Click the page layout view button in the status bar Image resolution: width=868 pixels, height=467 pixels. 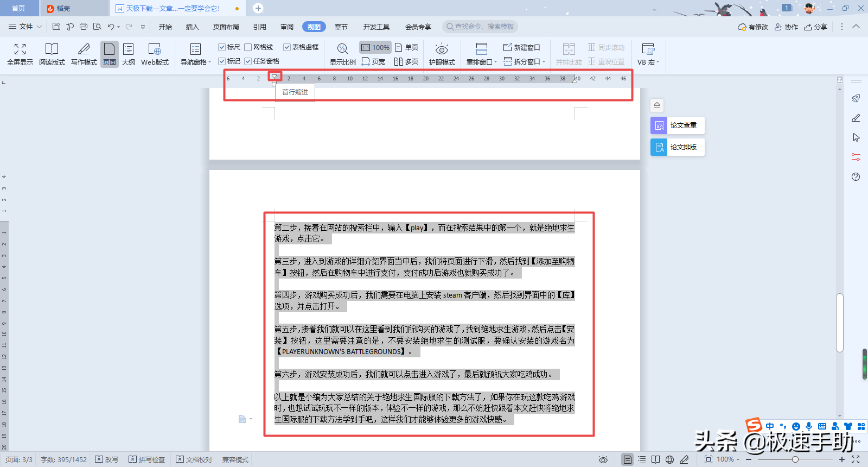click(x=628, y=459)
